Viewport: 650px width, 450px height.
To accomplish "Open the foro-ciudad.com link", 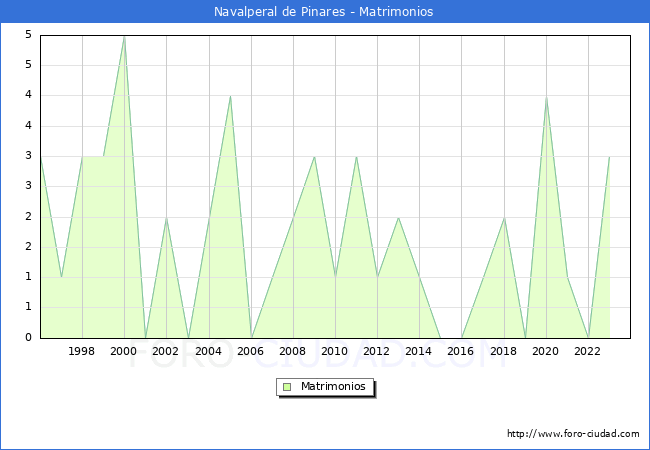I will (x=573, y=434).
